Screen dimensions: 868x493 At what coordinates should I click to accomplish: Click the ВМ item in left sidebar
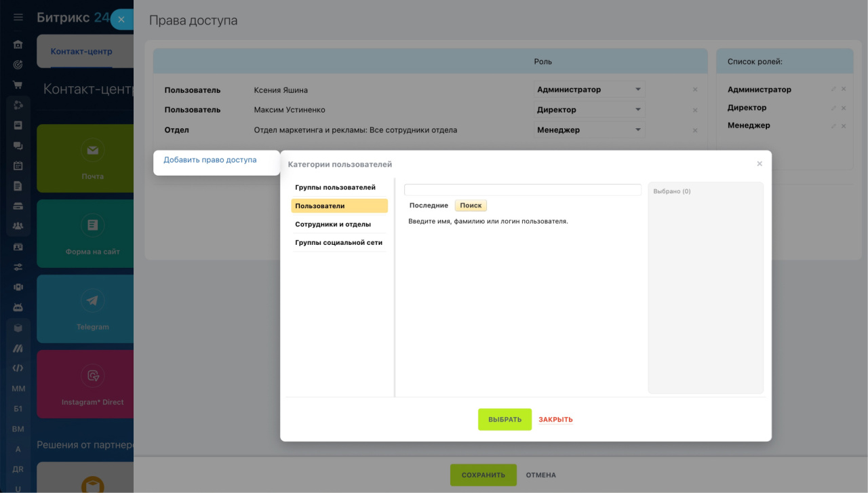pyautogui.click(x=18, y=429)
